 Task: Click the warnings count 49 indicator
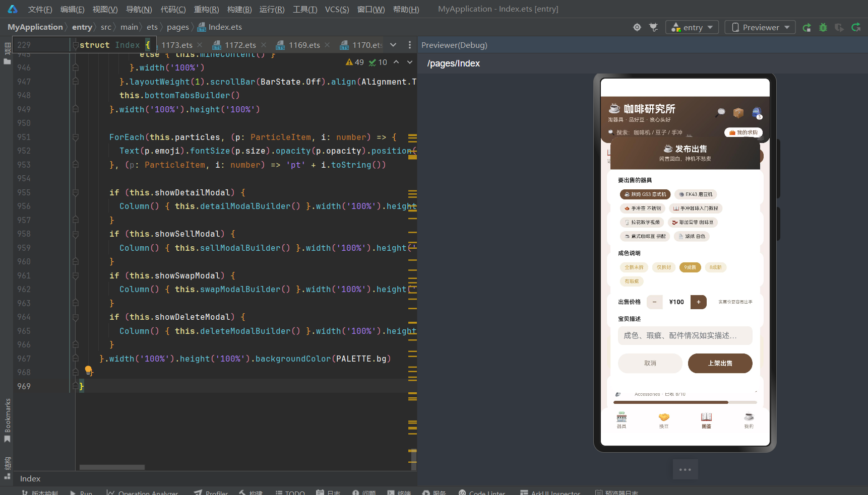pos(355,62)
